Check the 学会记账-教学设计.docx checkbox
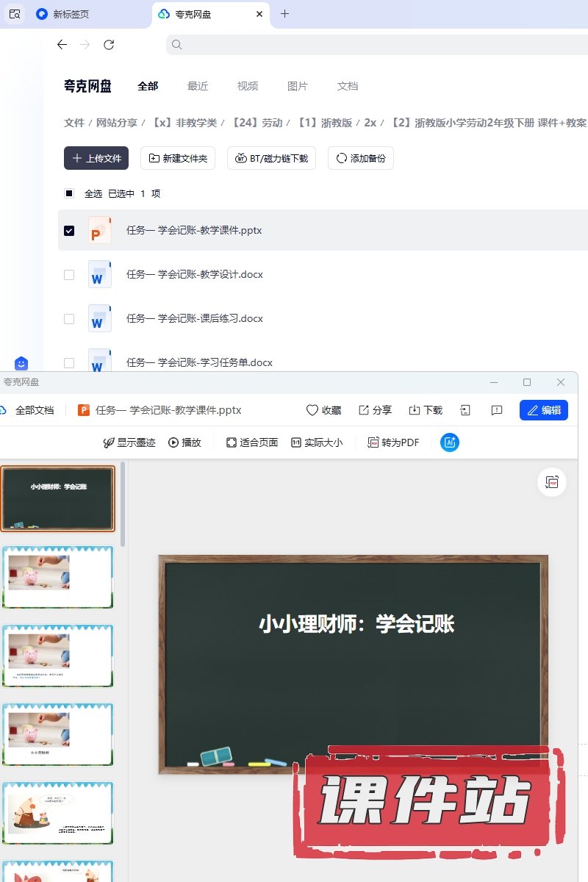 [x=69, y=275]
